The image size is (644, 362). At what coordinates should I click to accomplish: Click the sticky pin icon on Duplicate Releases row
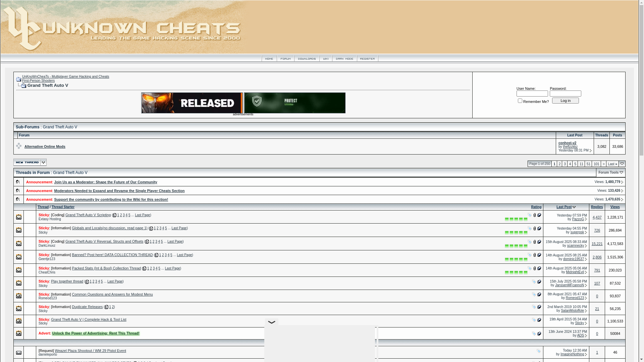539,307
